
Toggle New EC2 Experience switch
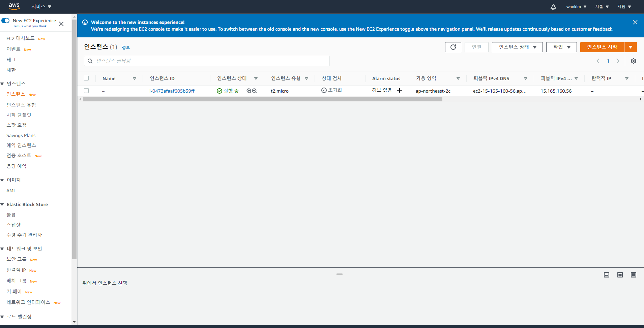(x=5, y=21)
